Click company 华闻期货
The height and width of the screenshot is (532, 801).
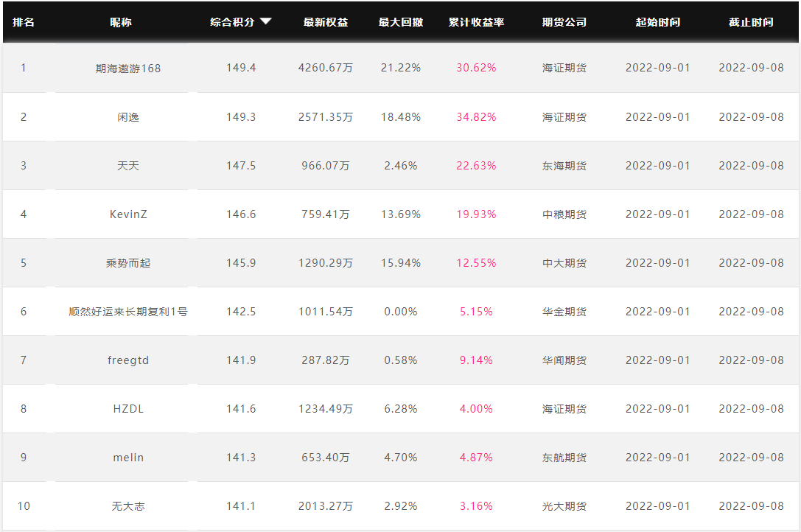pyautogui.click(x=564, y=360)
